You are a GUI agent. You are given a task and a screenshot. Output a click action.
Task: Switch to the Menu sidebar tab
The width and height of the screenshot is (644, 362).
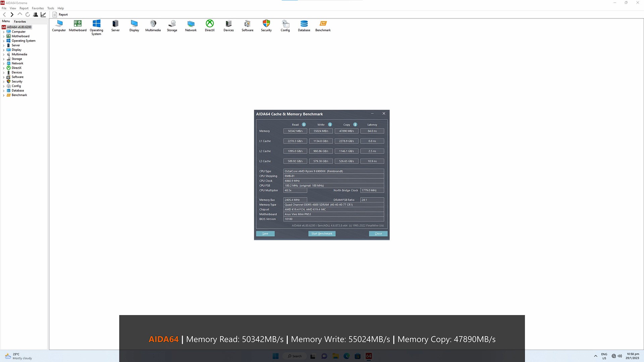6,21
